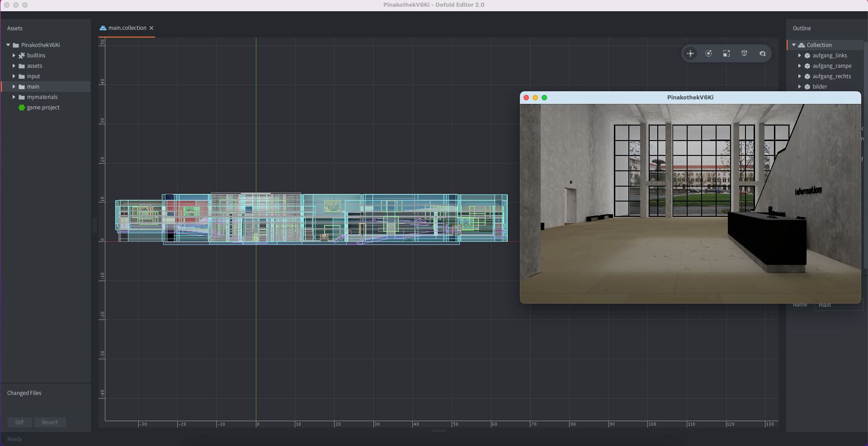Select the Scale tool in the scene toolbar

pos(726,53)
